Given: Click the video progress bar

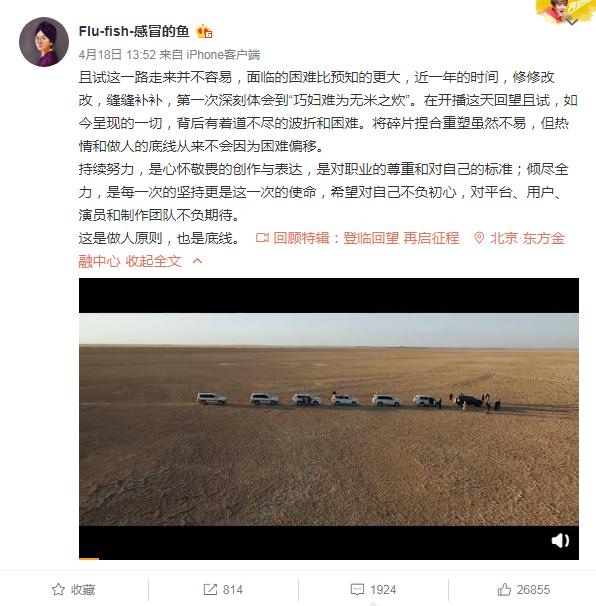Looking at the screenshot, I should click(x=329, y=558).
